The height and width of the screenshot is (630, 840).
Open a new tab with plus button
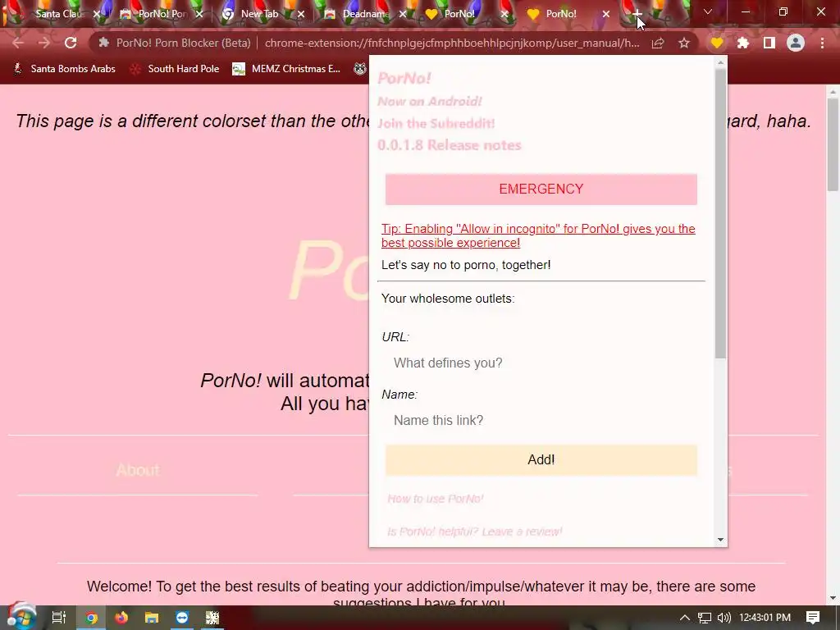(637, 14)
